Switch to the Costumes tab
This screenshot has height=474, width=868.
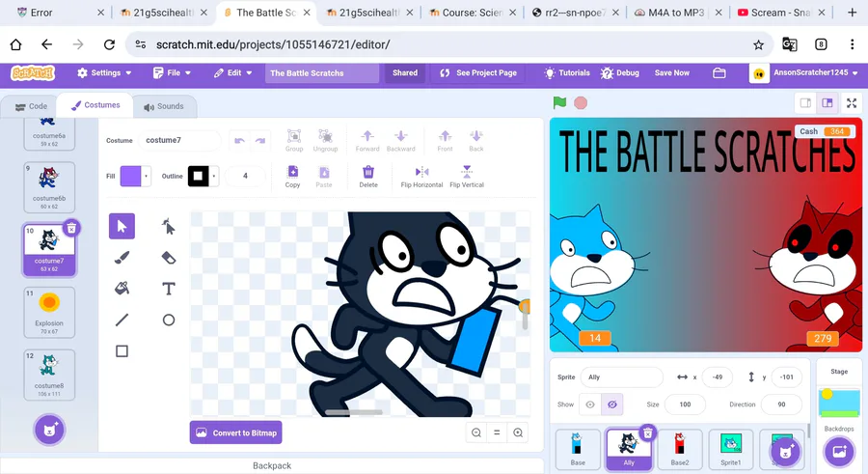[x=95, y=105]
